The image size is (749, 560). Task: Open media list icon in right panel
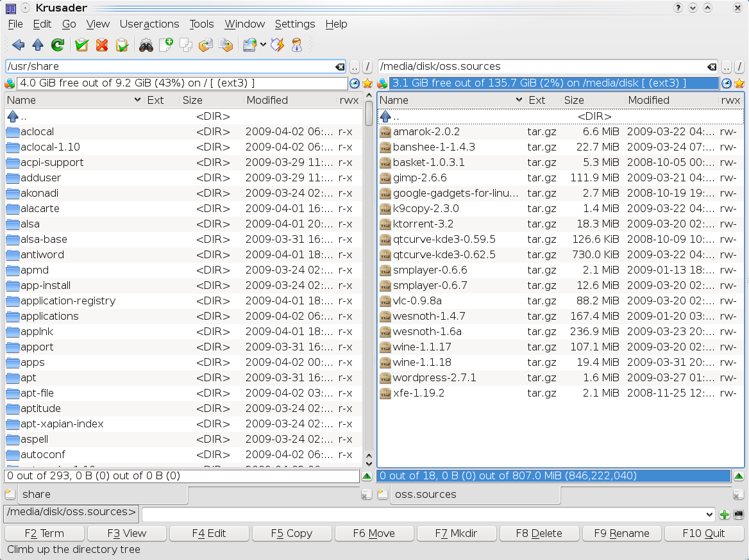pos(382,83)
